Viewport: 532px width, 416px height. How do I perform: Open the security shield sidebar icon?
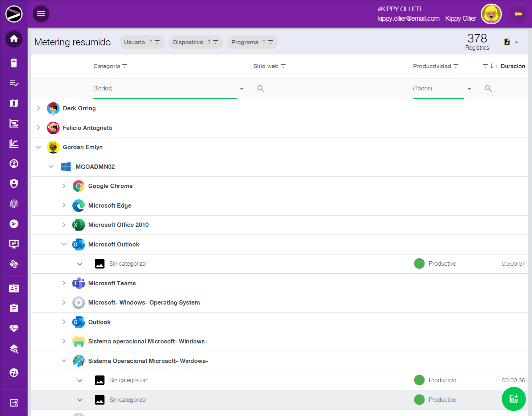14,184
